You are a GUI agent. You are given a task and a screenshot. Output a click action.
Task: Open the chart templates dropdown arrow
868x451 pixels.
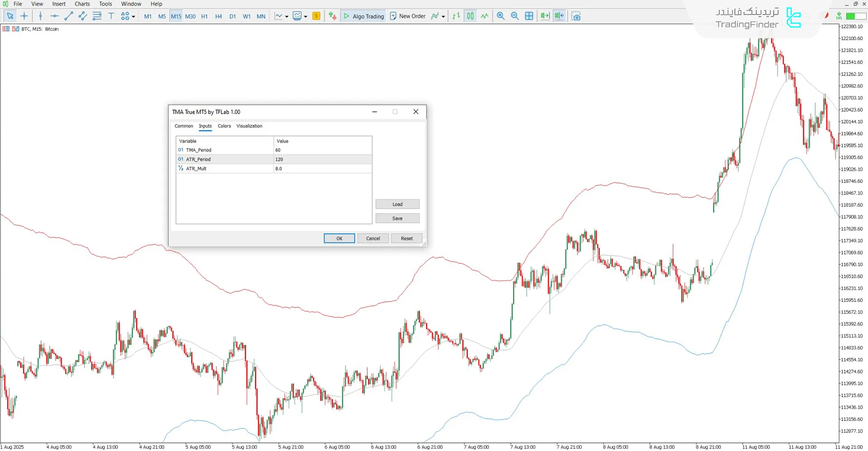[x=306, y=17]
